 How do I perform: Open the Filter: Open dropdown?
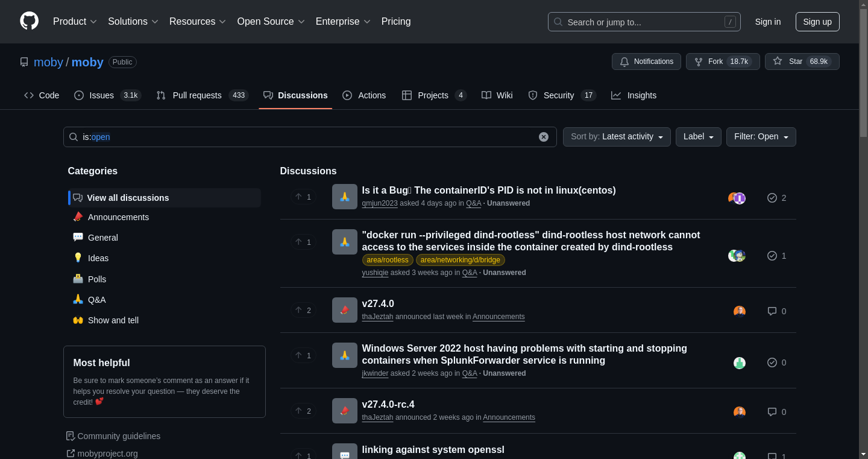click(761, 137)
